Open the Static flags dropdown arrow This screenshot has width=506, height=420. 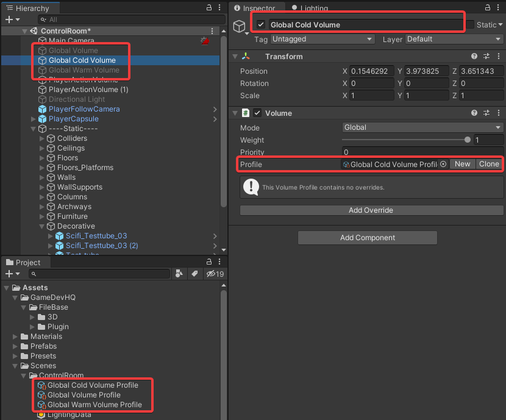coord(501,24)
